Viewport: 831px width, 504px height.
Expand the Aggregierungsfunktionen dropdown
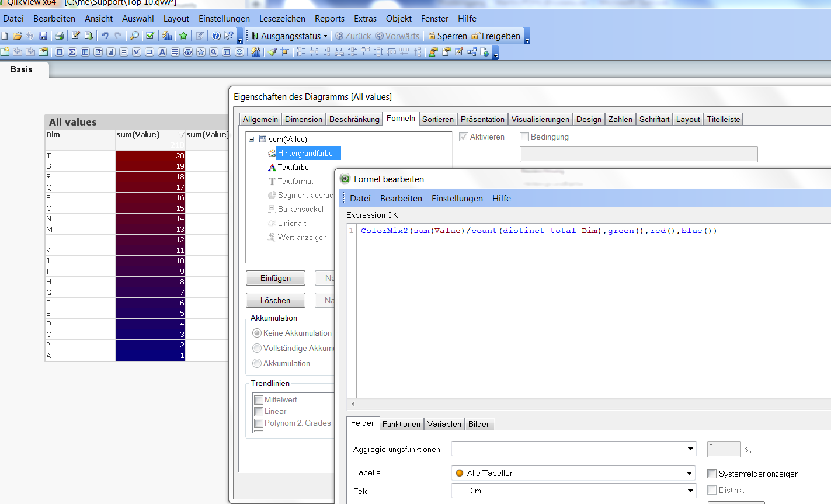tap(690, 449)
